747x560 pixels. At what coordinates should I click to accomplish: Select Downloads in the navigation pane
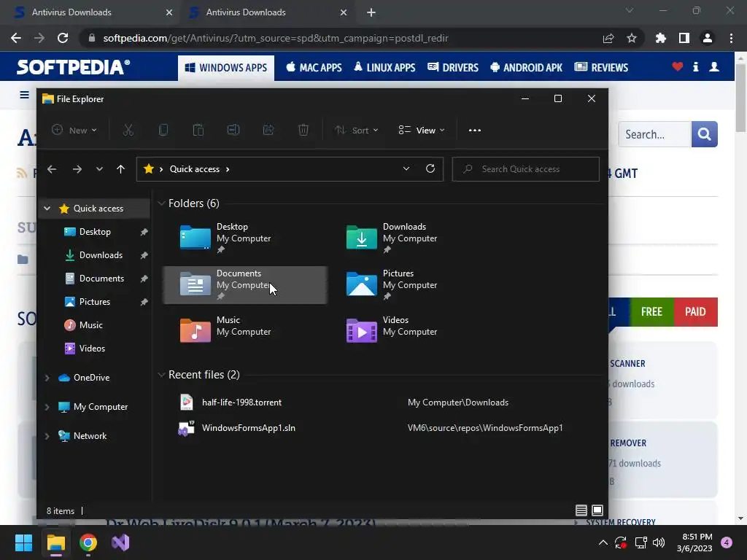(x=101, y=255)
